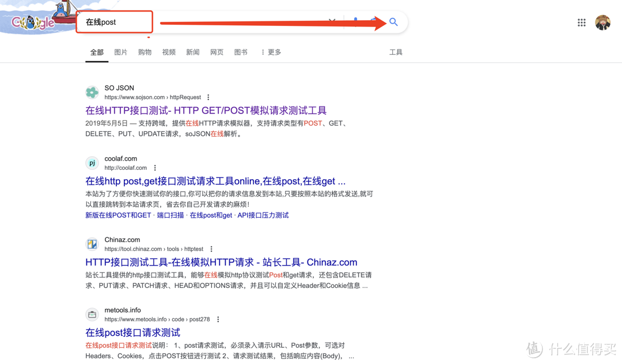The width and height of the screenshot is (622, 364).
Task: Click the profile avatar icon
Action: (602, 22)
